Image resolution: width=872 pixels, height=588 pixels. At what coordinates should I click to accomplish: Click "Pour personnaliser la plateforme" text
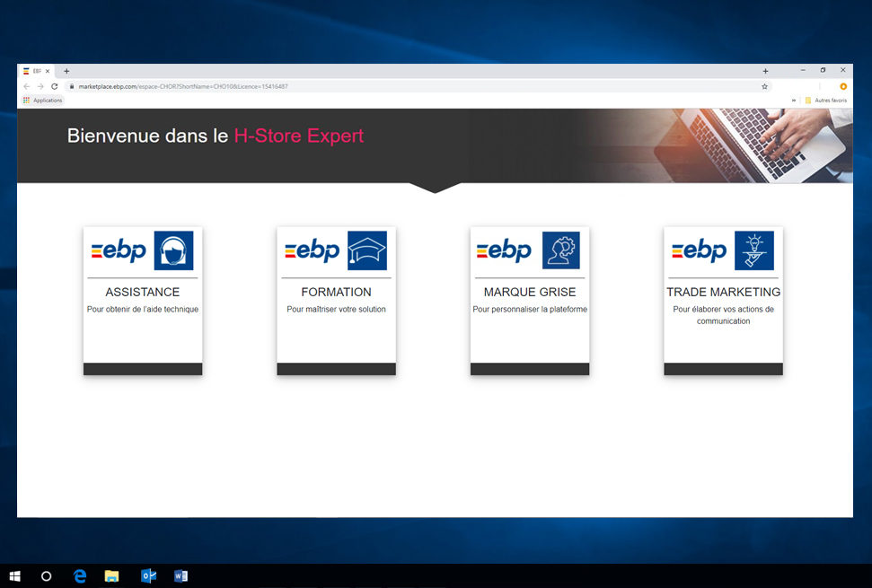coord(530,309)
